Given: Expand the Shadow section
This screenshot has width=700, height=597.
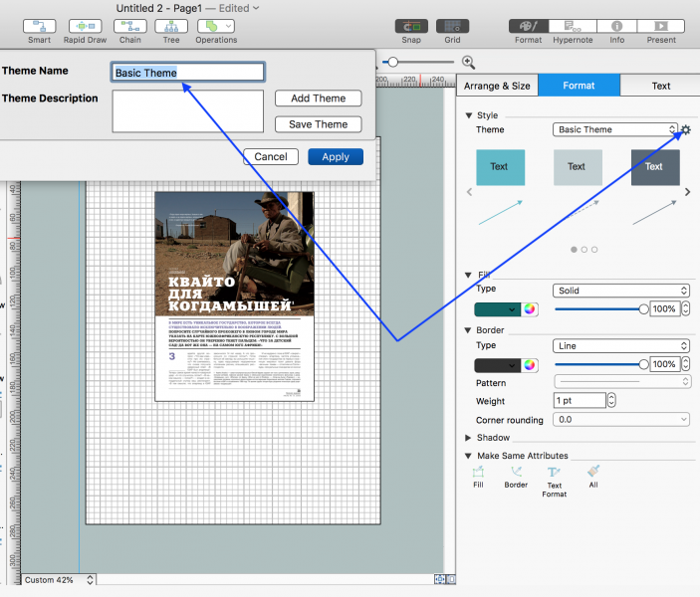Looking at the screenshot, I should coord(470,438).
